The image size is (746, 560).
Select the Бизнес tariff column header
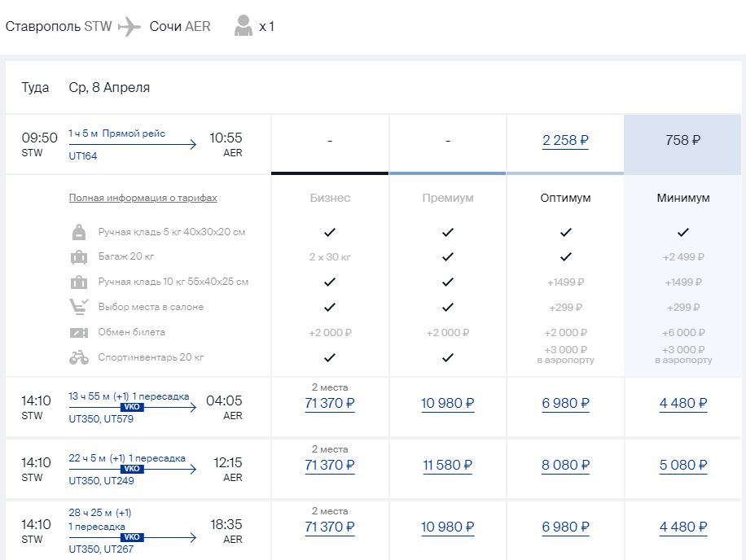(330, 198)
